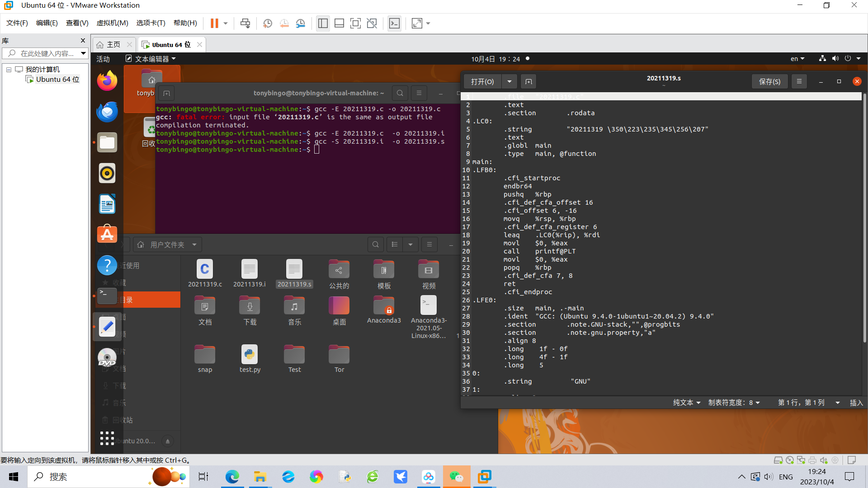Enter VMware full screen mode icon
Viewport: 868px width, 488px height.
(x=355, y=23)
